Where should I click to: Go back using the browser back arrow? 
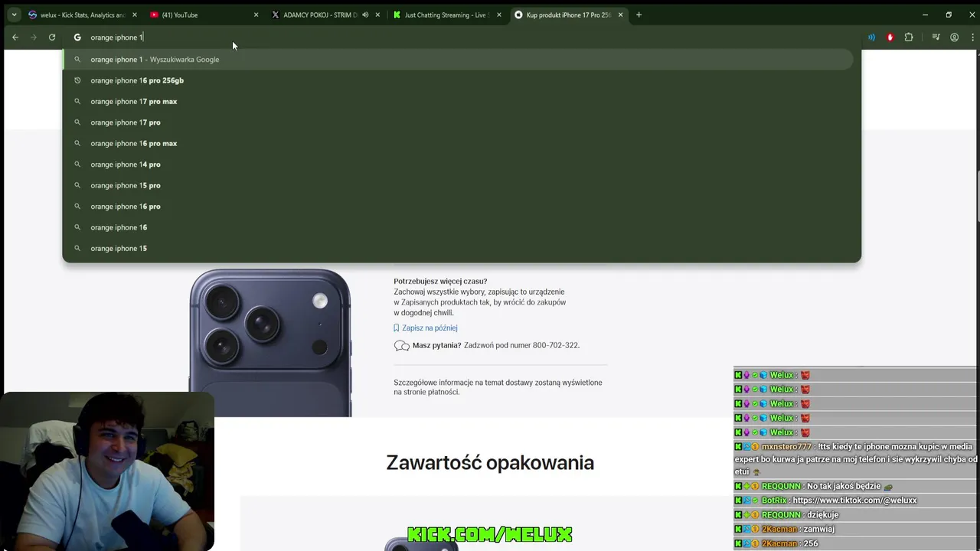click(x=15, y=37)
